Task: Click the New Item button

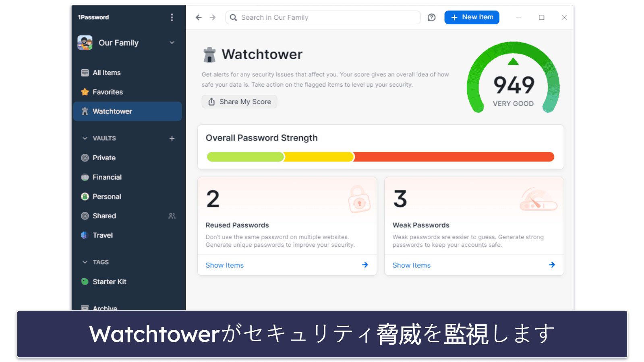Action: point(472,17)
